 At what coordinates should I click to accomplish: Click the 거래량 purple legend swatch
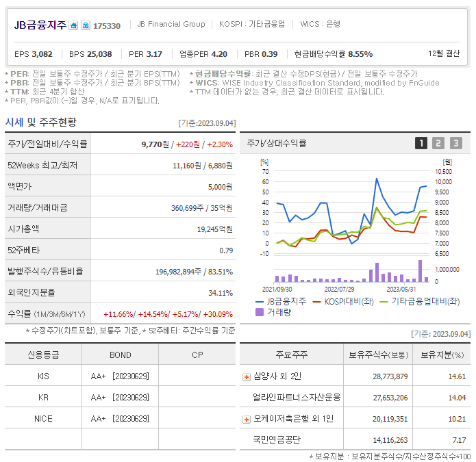point(260,312)
